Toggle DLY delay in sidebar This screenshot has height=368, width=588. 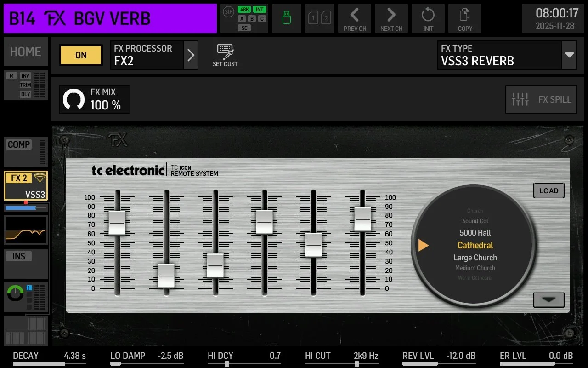25,94
